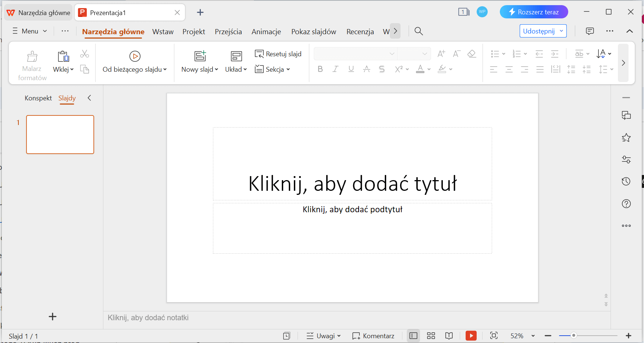Open the comments speech bubble icon
The image size is (644, 343).
coord(590,31)
